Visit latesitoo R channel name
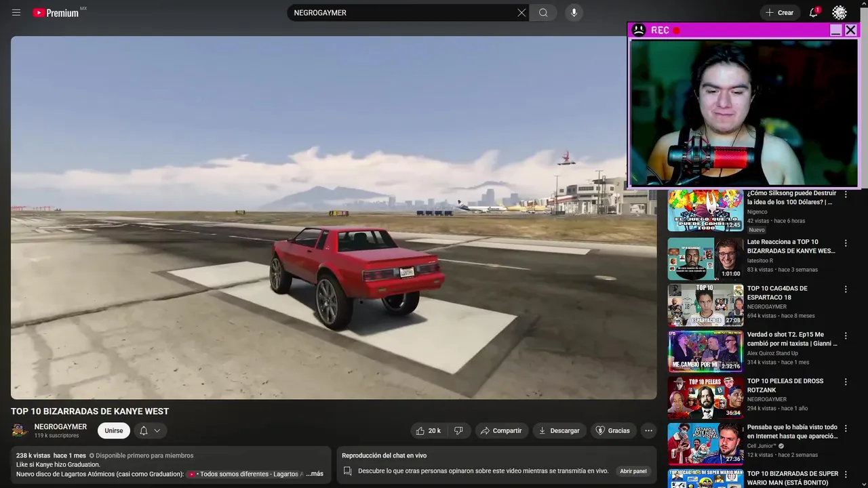 (760, 260)
